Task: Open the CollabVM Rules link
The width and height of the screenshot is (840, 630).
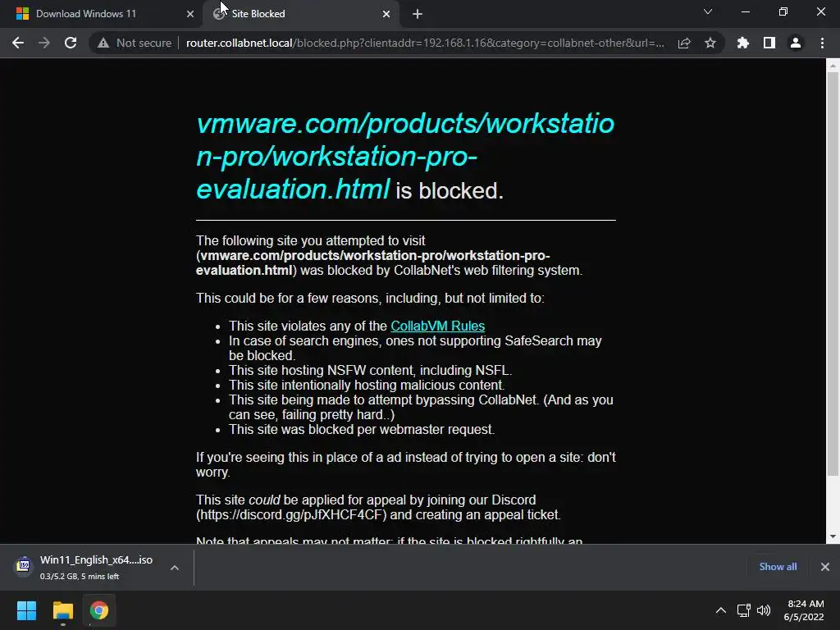Action: (x=438, y=326)
